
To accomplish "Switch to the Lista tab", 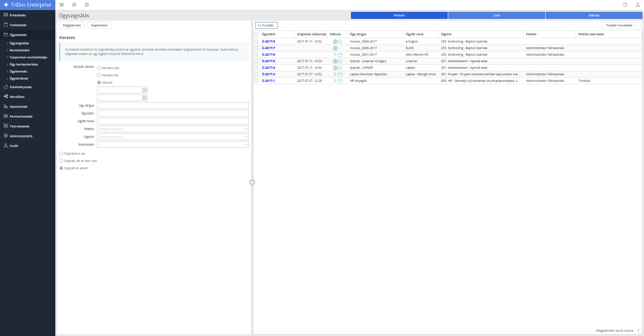I will point(496,15).
